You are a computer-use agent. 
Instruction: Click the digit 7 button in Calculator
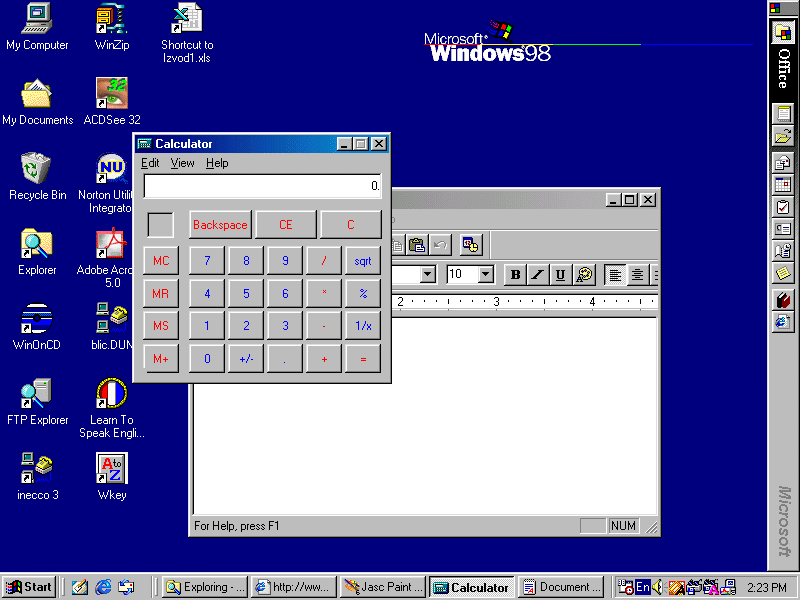coord(207,261)
